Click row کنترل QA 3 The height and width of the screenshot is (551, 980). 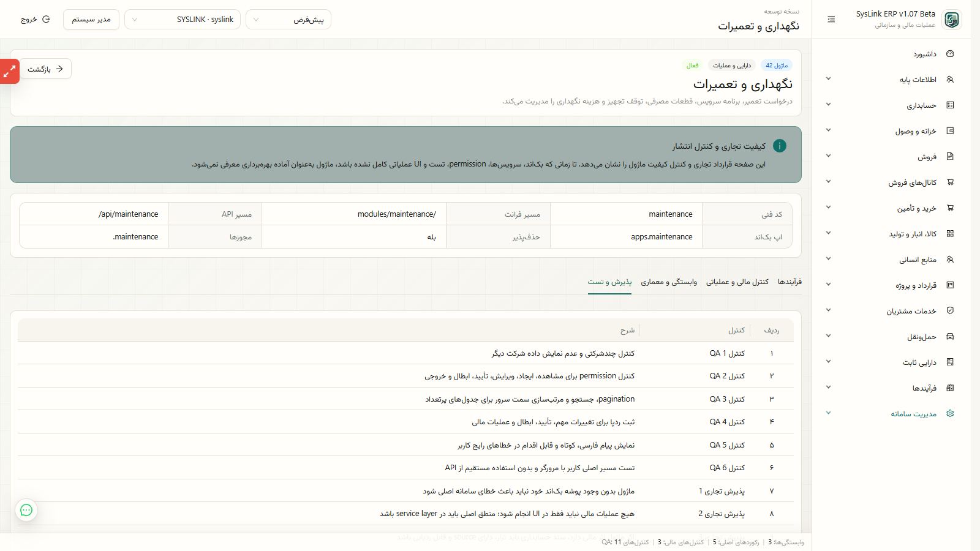click(405, 399)
